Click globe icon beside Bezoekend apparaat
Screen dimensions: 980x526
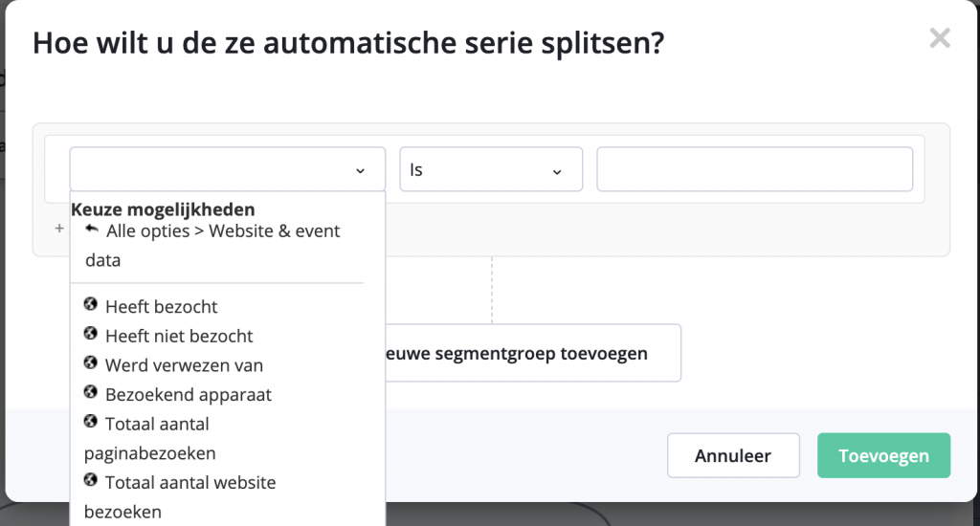pos(91,392)
